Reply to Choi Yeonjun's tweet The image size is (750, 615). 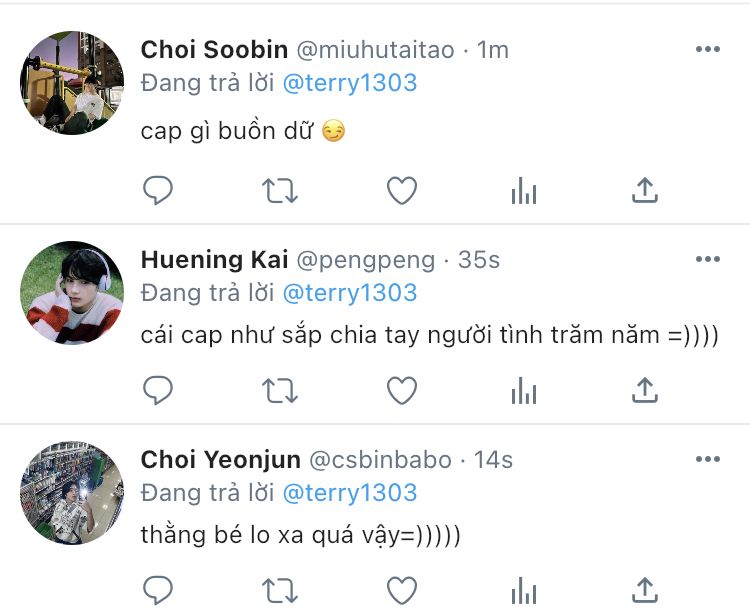click(158, 588)
